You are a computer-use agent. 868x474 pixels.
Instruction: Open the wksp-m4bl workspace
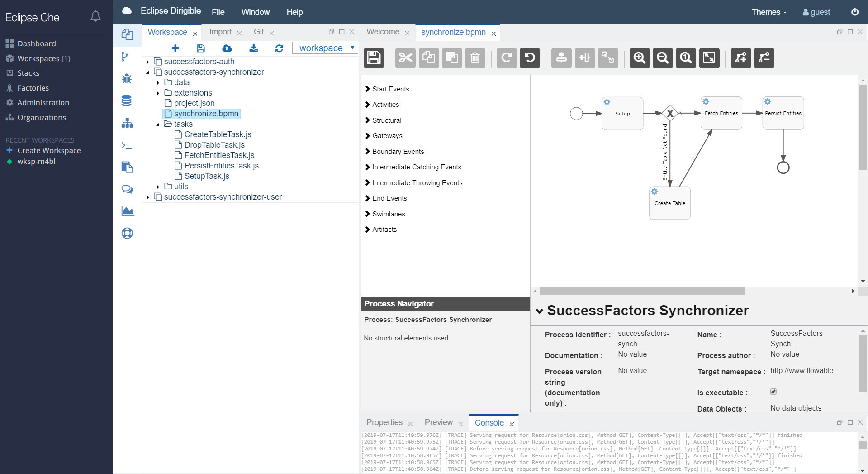(36, 161)
